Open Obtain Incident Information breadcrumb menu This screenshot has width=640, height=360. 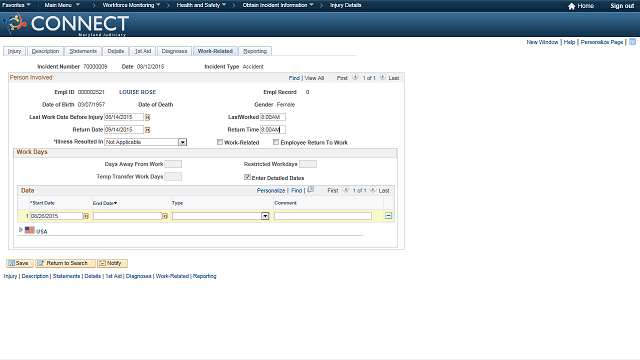[x=278, y=5]
